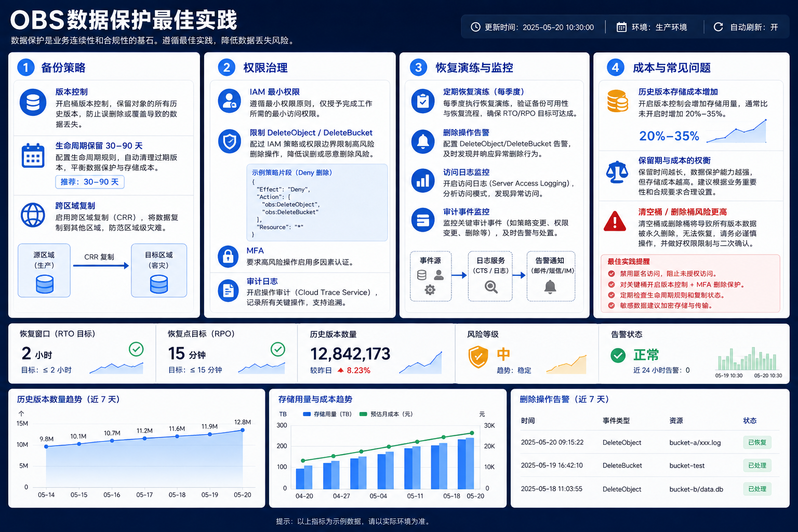Click the green check in the 恢复点目标 (RPO) card

pos(278,349)
